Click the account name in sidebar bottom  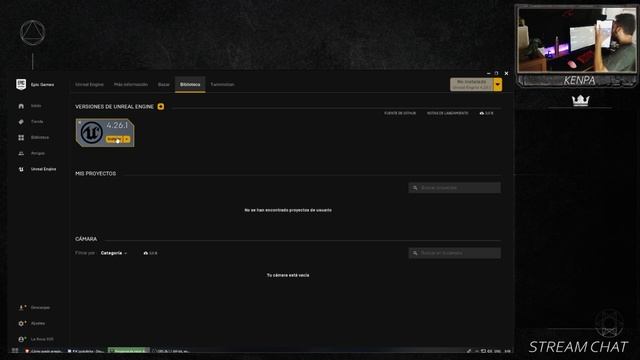coord(42,339)
